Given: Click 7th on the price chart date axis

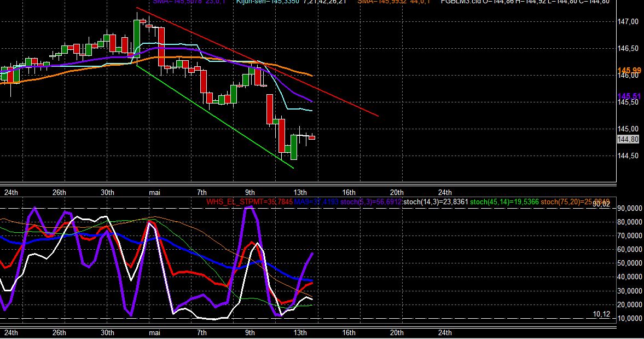Looking at the screenshot, I should pyautogui.click(x=202, y=192).
